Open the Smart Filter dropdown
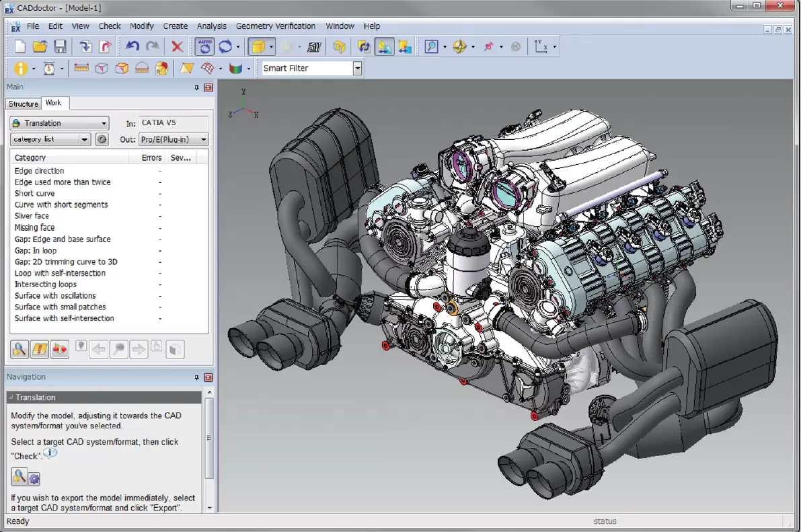 pyautogui.click(x=357, y=68)
